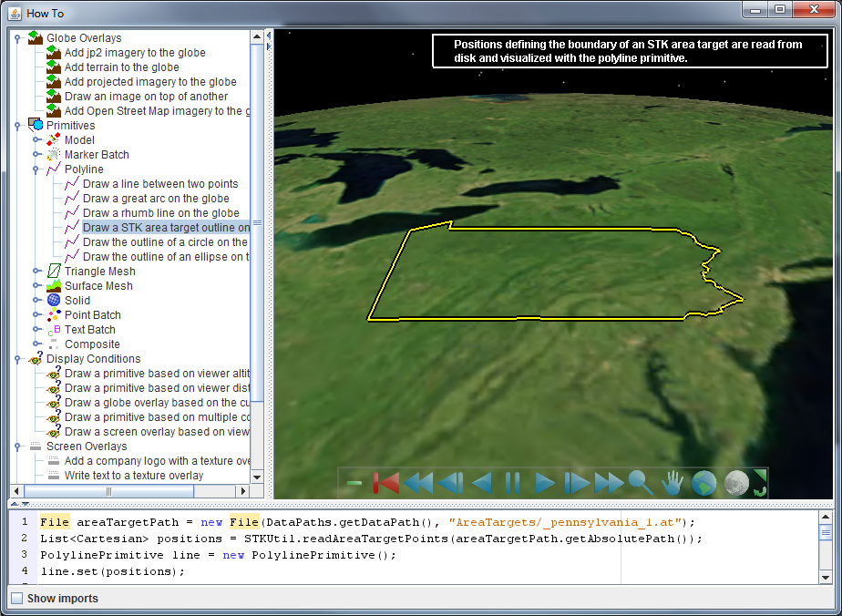Expand the Surface Mesh tree node
Image resolution: width=842 pixels, height=616 pixels.
(x=36, y=286)
